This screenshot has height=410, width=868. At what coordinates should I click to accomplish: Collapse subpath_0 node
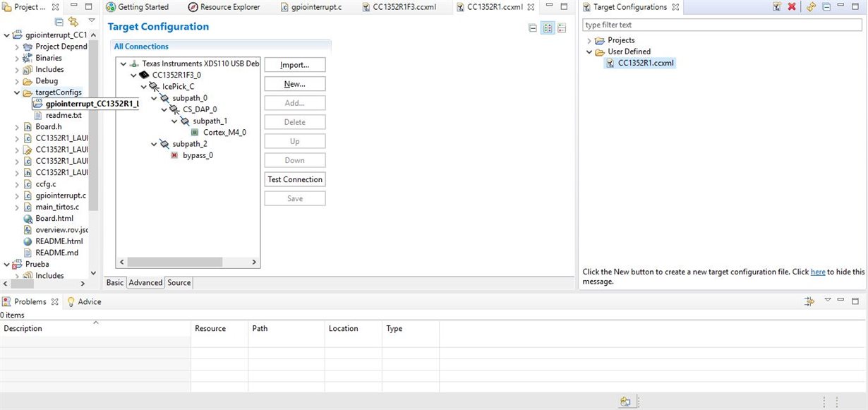tap(154, 98)
